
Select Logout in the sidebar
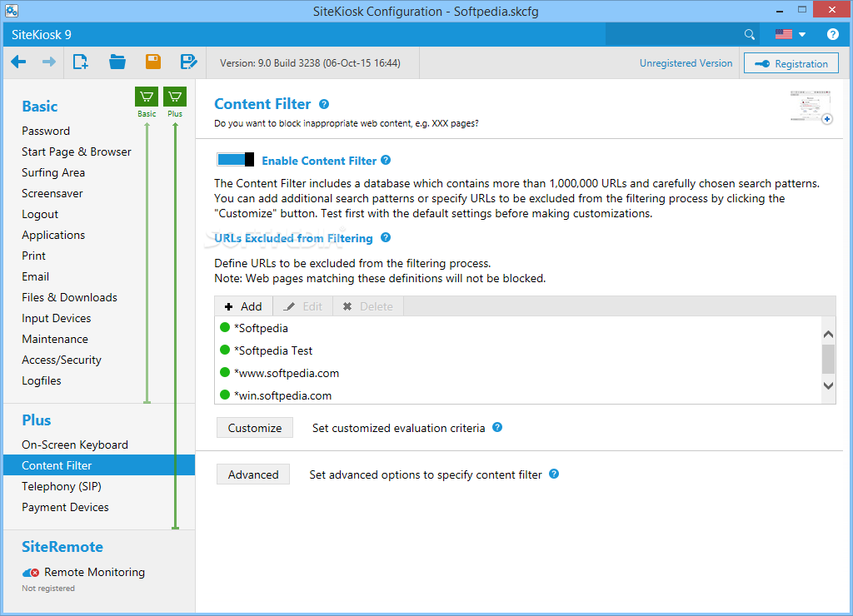tap(40, 214)
